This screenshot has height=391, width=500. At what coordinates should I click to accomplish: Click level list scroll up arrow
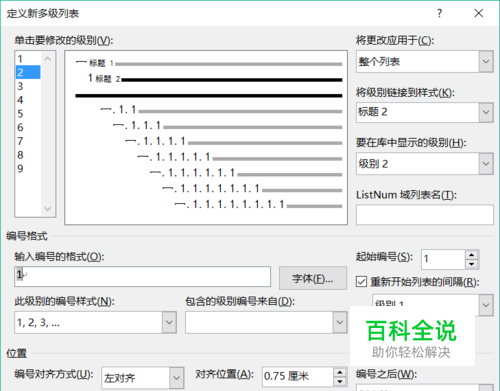(48, 59)
